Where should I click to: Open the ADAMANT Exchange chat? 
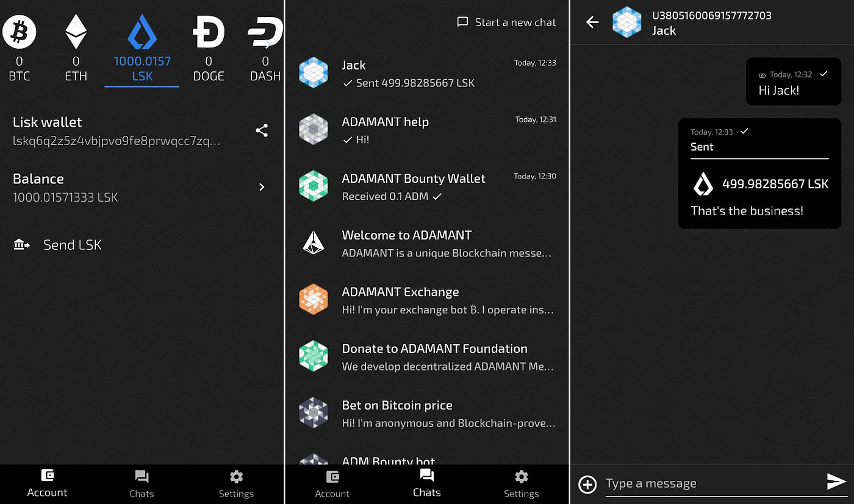pos(427,300)
